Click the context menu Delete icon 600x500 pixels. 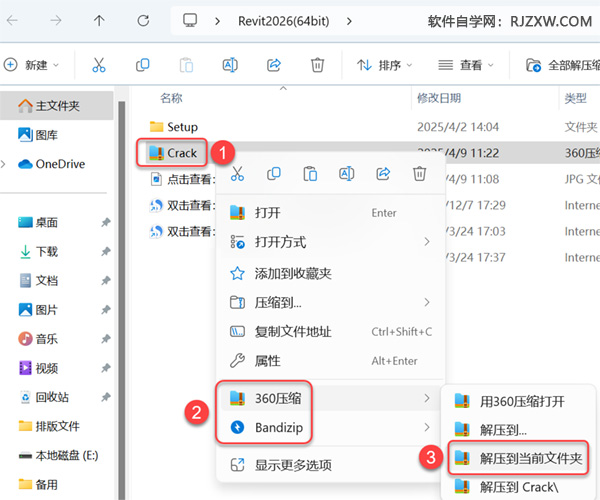click(419, 174)
